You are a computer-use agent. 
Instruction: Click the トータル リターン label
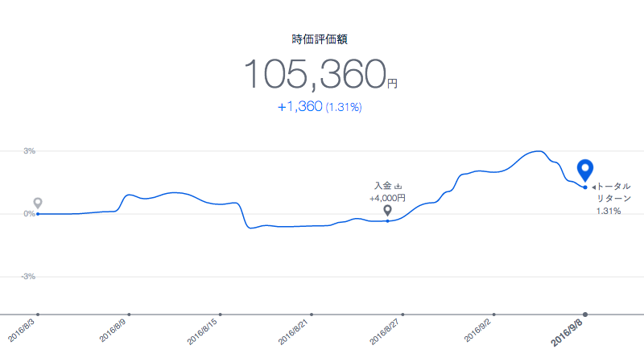click(613, 192)
